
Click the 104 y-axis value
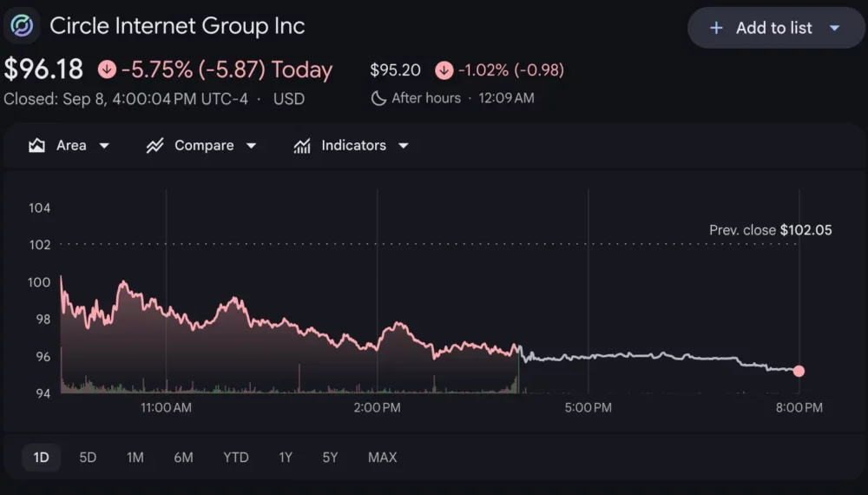pyautogui.click(x=39, y=208)
